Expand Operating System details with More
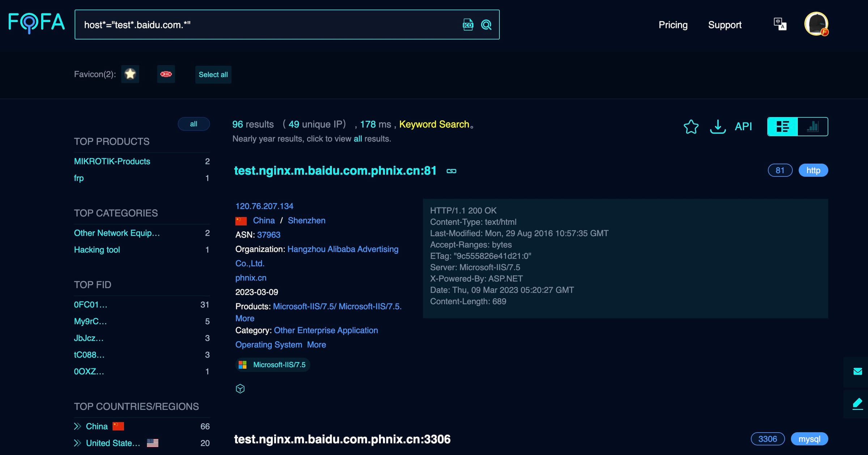 pos(316,344)
